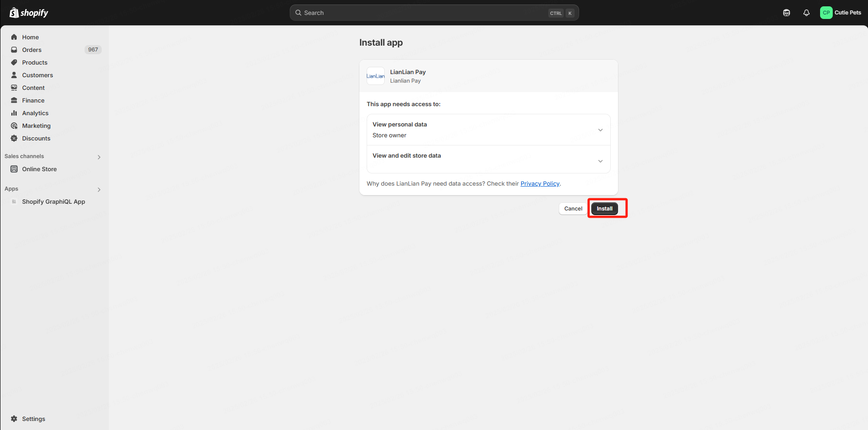Click the Online Store storefront icon

pyautogui.click(x=14, y=169)
